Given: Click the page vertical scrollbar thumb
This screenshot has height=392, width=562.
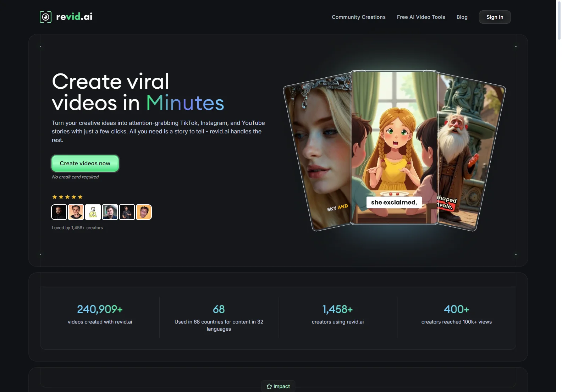Looking at the screenshot, I should click(x=559, y=21).
